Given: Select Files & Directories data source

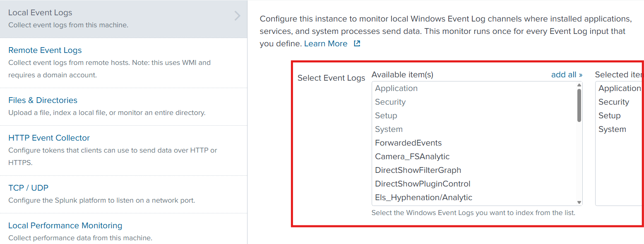Looking at the screenshot, I should [43, 100].
